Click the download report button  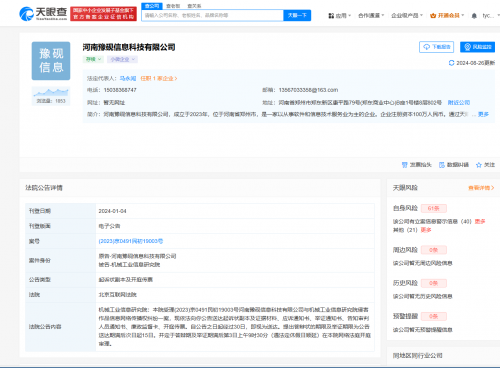point(436,47)
